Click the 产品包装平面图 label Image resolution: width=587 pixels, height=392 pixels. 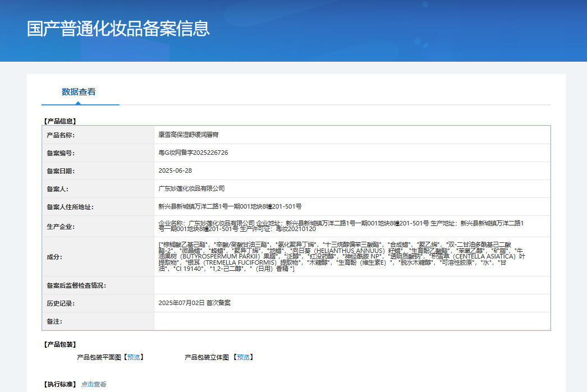pyautogui.click(x=99, y=358)
